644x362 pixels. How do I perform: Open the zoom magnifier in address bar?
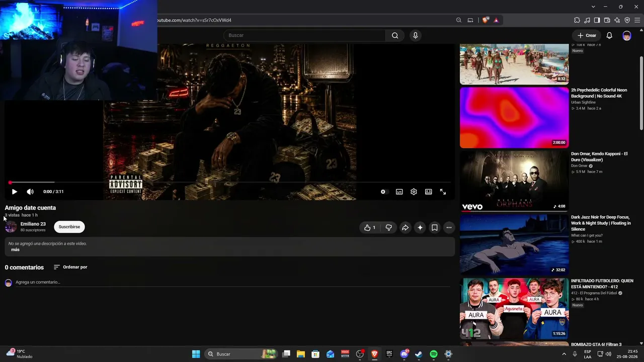point(459,20)
